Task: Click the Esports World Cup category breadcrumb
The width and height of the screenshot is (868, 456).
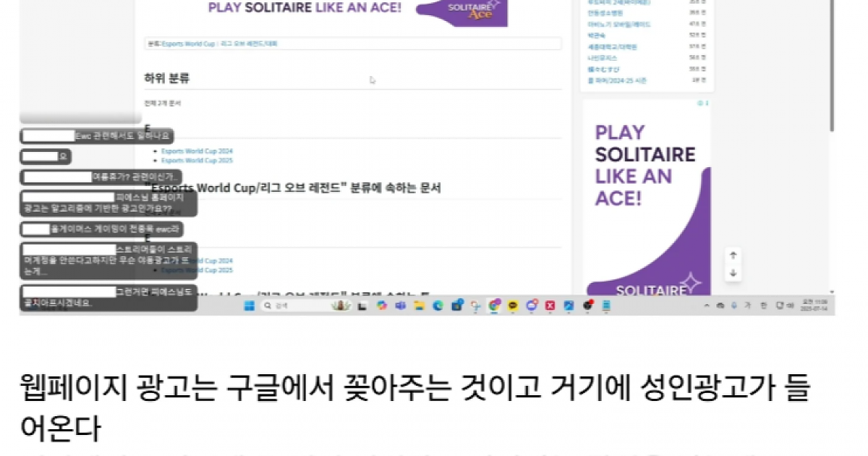Action: pyautogui.click(x=188, y=44)
